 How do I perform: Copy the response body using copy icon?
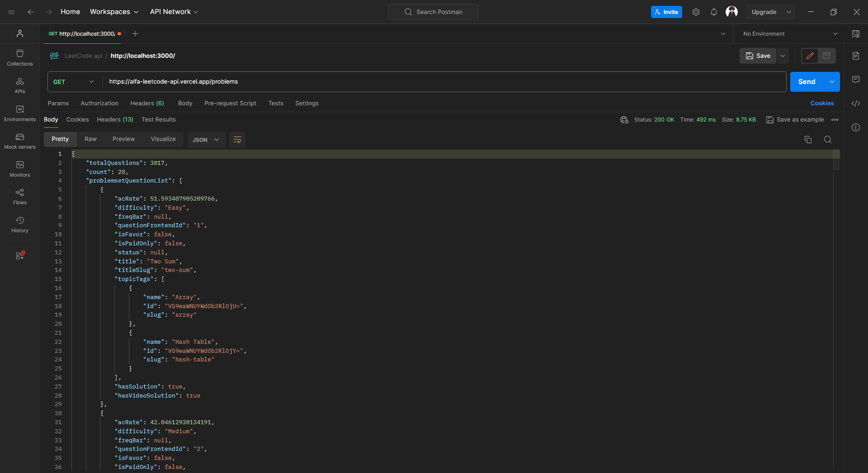tap(808, 140)
